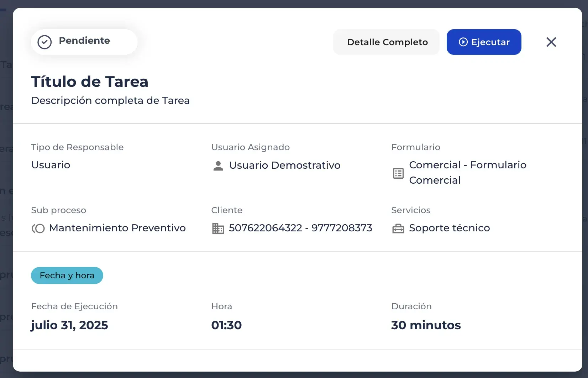Click the Usuario Asignado label
This screenshot has width=588, height=378.
tap(251, 147)
